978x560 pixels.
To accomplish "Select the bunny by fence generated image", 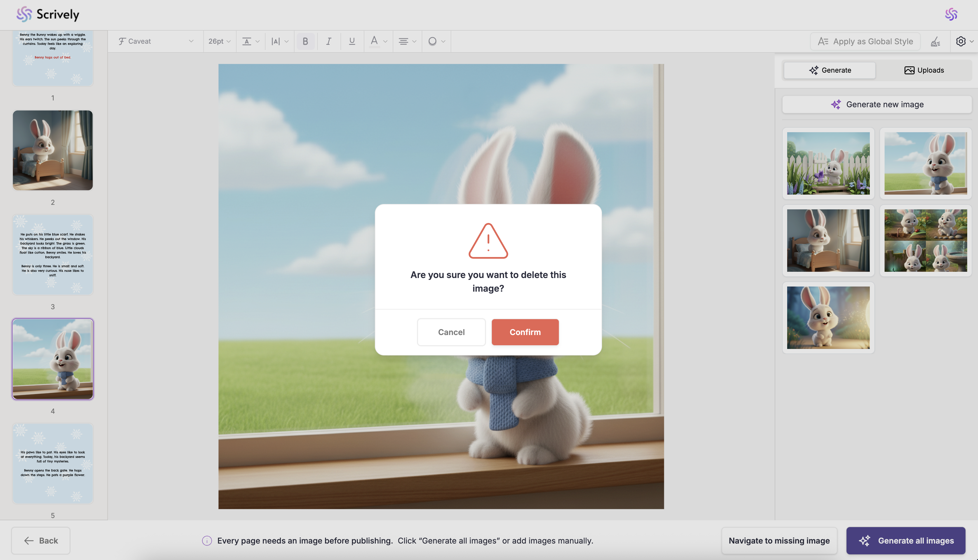I will tap(828, 163).
